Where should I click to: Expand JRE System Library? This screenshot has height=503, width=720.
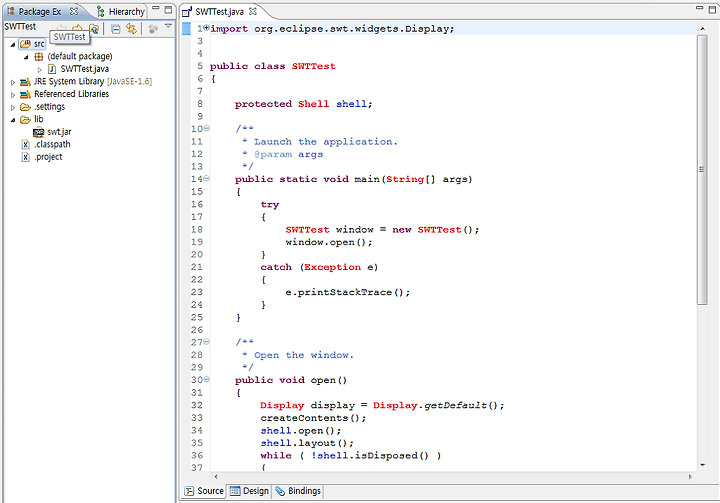click(x=13, y=82)
